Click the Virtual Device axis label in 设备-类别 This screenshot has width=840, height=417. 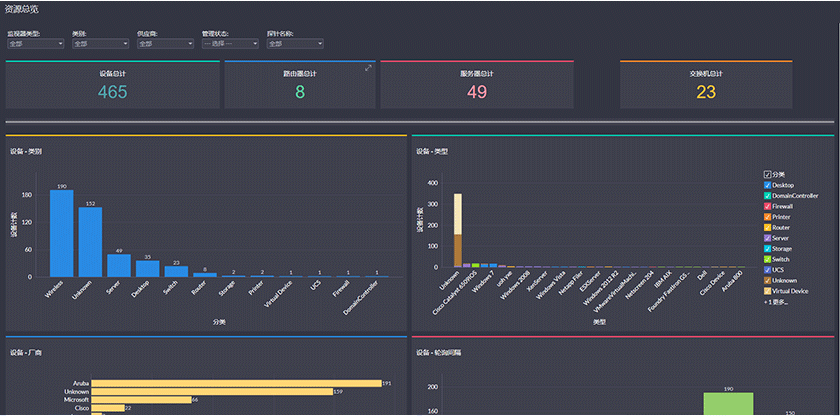coord(276,296)
